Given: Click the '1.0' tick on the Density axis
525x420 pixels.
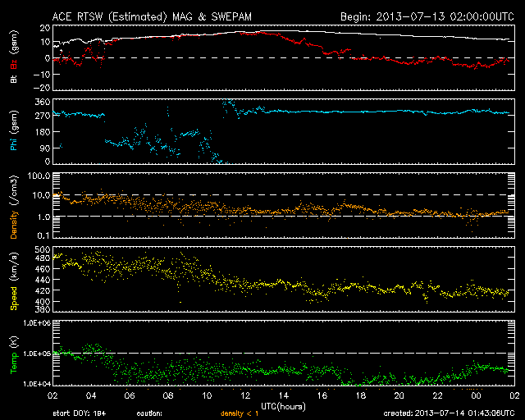Looking at the screenshot, I should click(43, 217).
